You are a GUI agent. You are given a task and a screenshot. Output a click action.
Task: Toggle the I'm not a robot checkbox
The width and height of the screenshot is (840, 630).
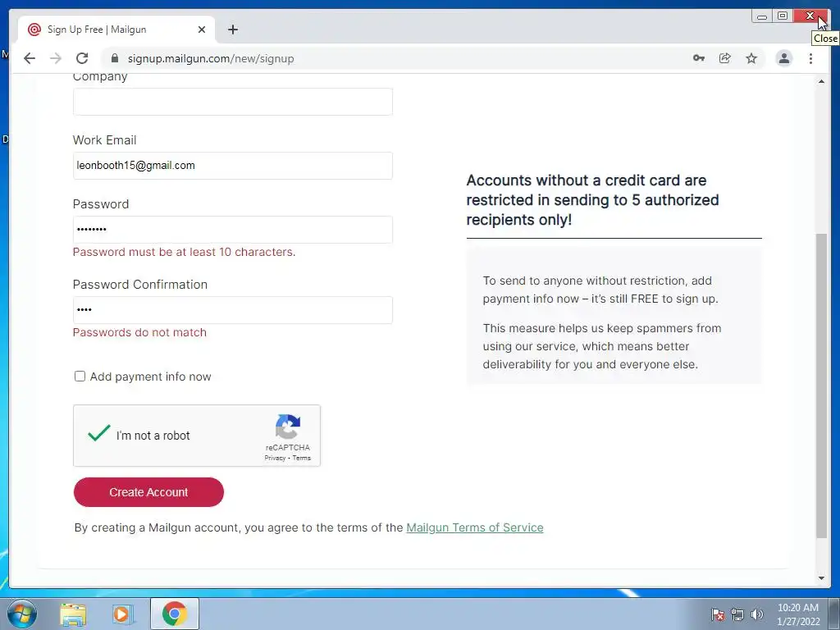click(99, 433)
